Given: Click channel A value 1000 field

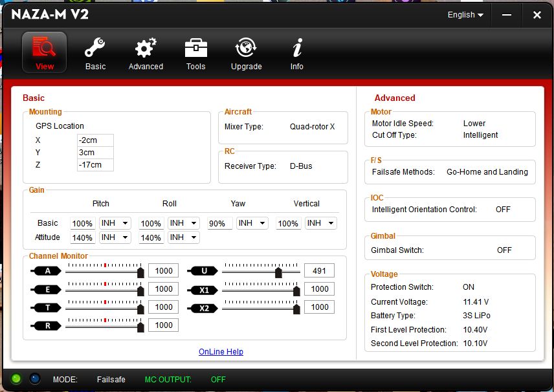Looking at the screenshot, I should click(x=163, y=271).
